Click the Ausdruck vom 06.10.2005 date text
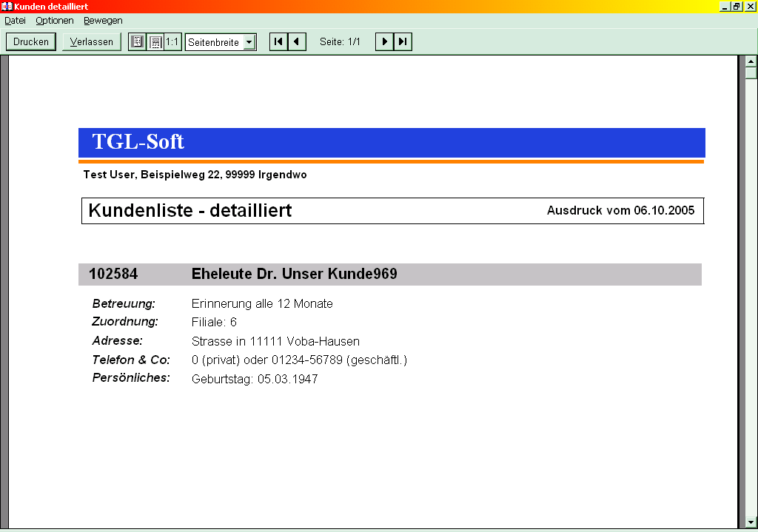The image size is (758, 532). click(621, 211)
